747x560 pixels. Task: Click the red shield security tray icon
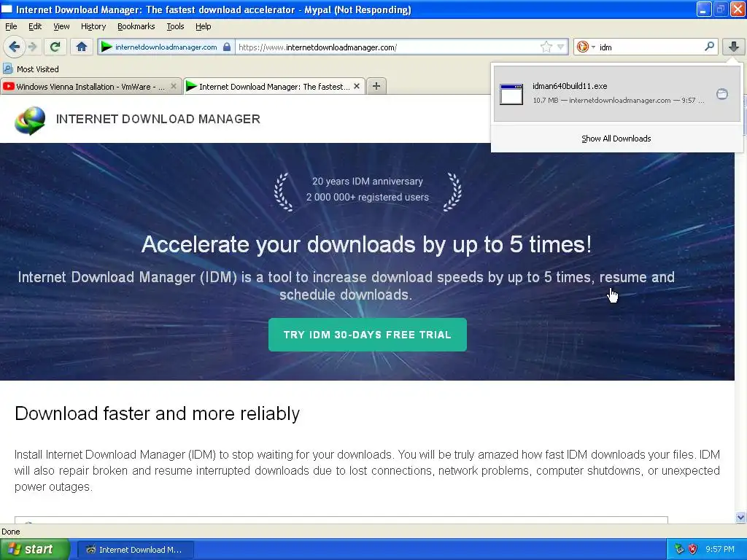coord(693,550)
